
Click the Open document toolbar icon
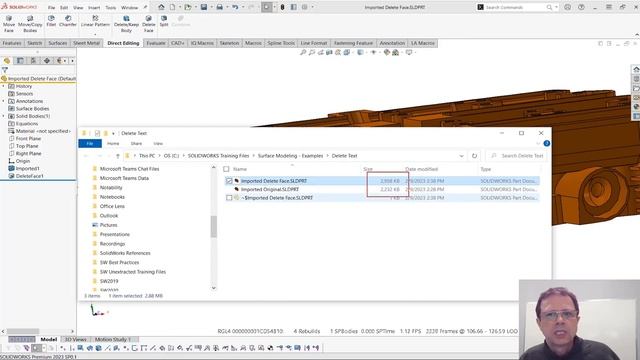tap(188, 7)
